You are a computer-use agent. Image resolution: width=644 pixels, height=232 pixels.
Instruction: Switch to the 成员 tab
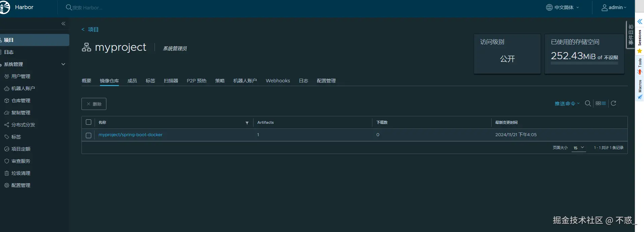[132, 81]
